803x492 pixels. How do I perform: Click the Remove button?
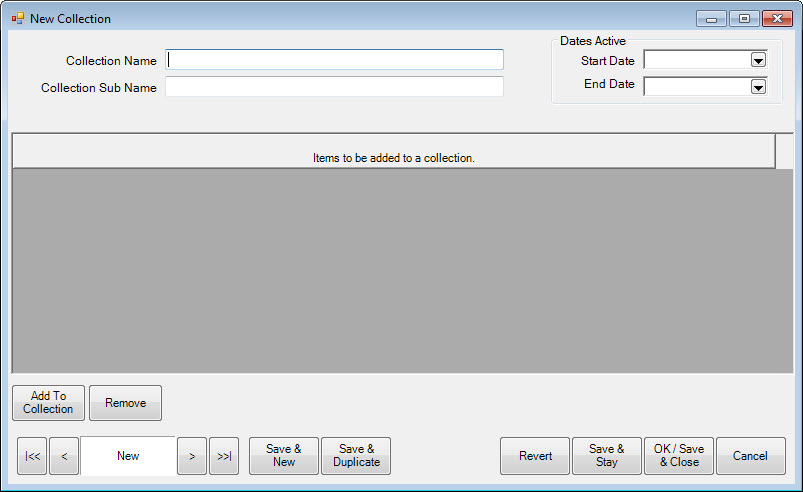tap(125, 403)
